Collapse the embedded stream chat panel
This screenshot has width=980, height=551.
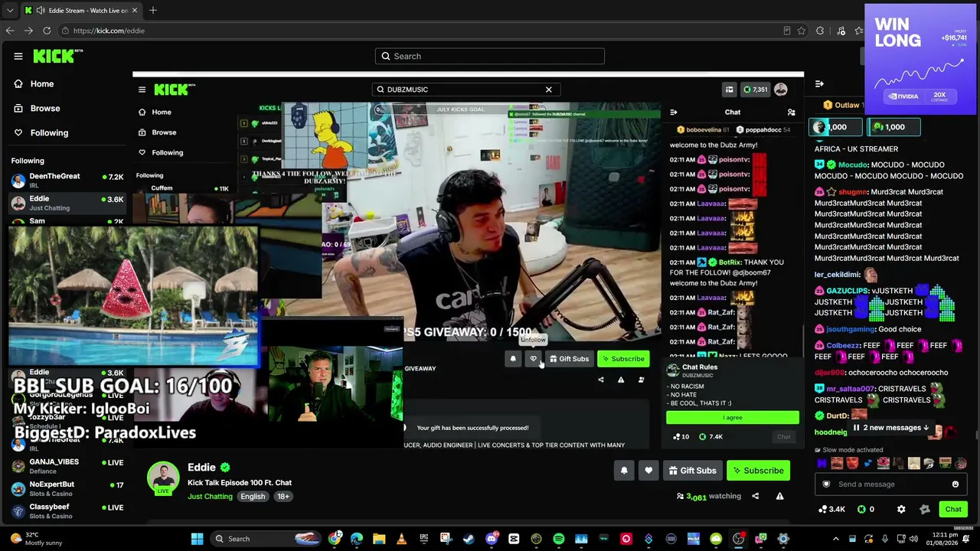click(674, 112)
